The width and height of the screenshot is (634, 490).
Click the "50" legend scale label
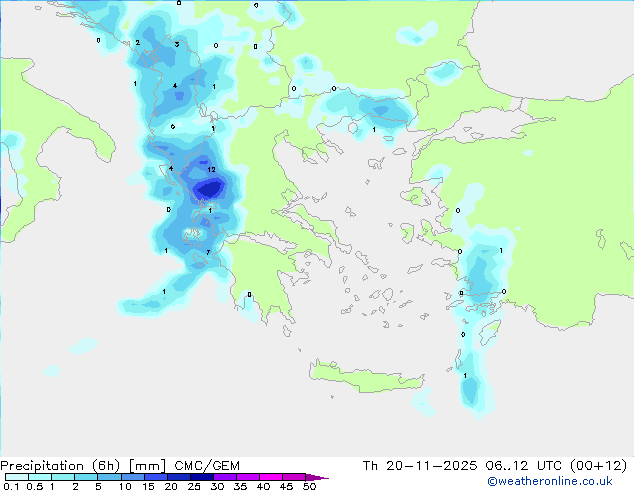point(310,486)
